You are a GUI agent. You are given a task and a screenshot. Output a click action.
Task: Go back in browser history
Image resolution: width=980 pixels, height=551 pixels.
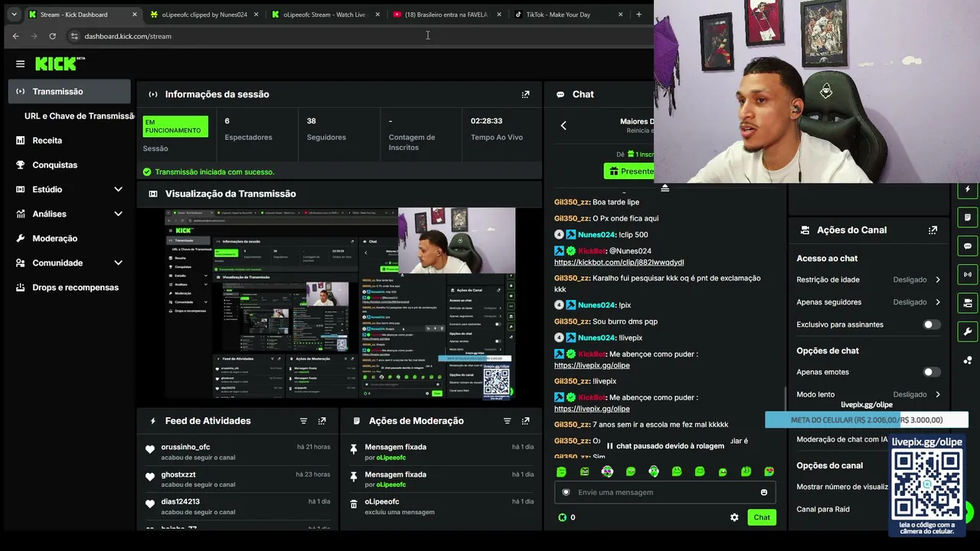click(x=15, y=36)
